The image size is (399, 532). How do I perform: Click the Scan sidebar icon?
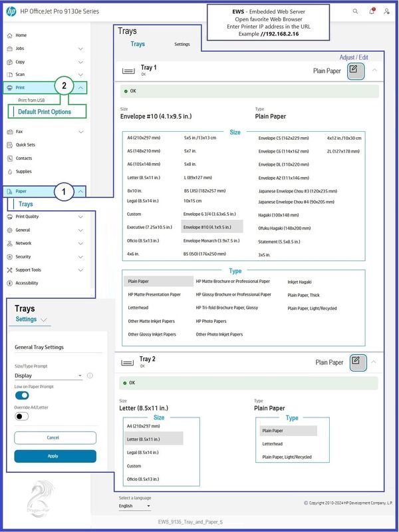9,75
